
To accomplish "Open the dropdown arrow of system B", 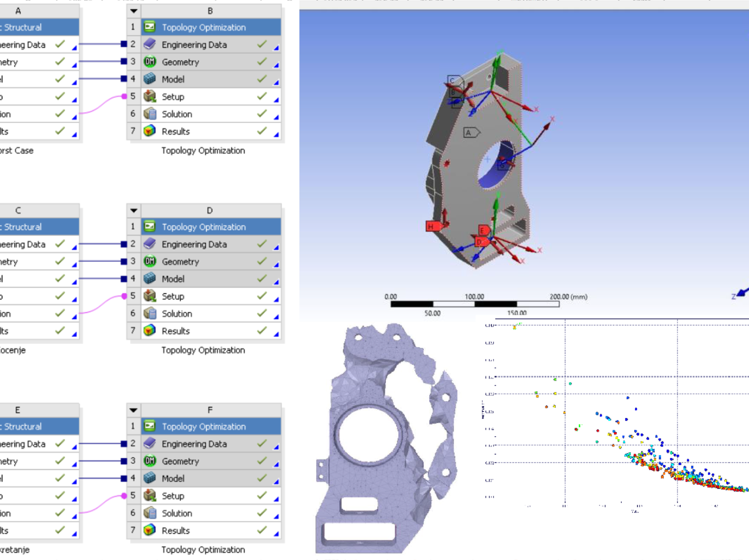I will click(x=134, y=11).
